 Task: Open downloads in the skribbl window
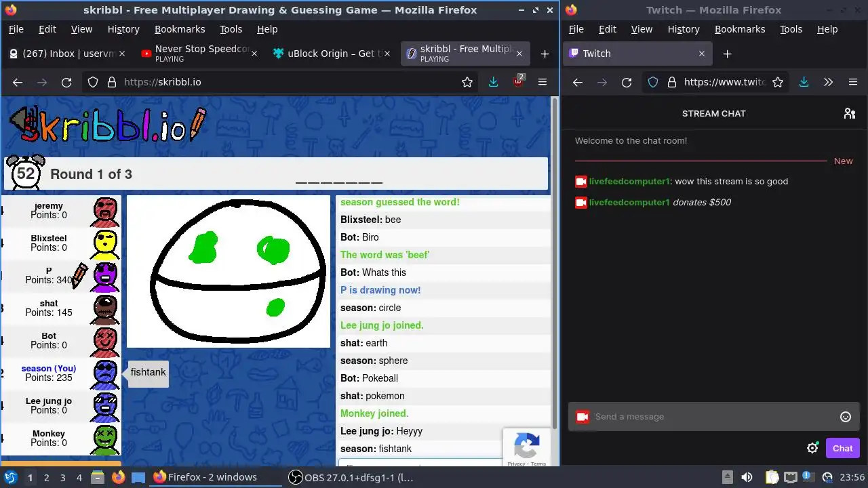493,82
